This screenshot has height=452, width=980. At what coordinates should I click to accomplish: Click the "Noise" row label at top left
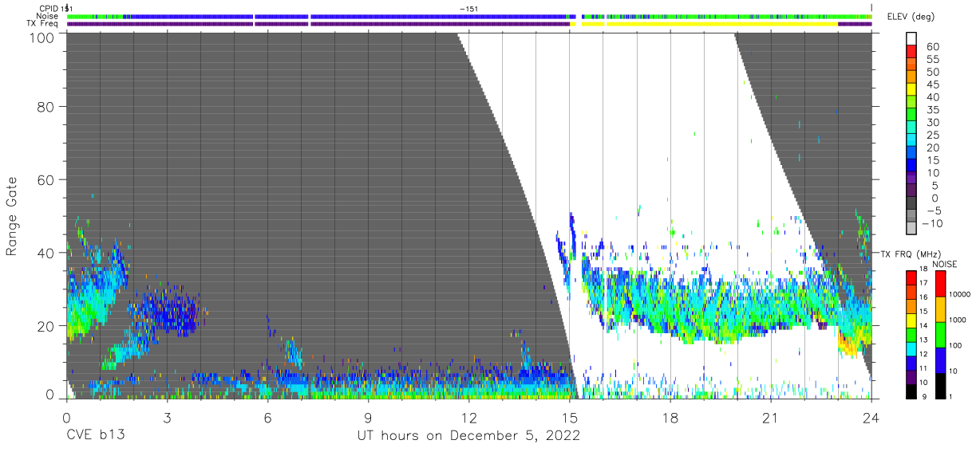(49, 16)
